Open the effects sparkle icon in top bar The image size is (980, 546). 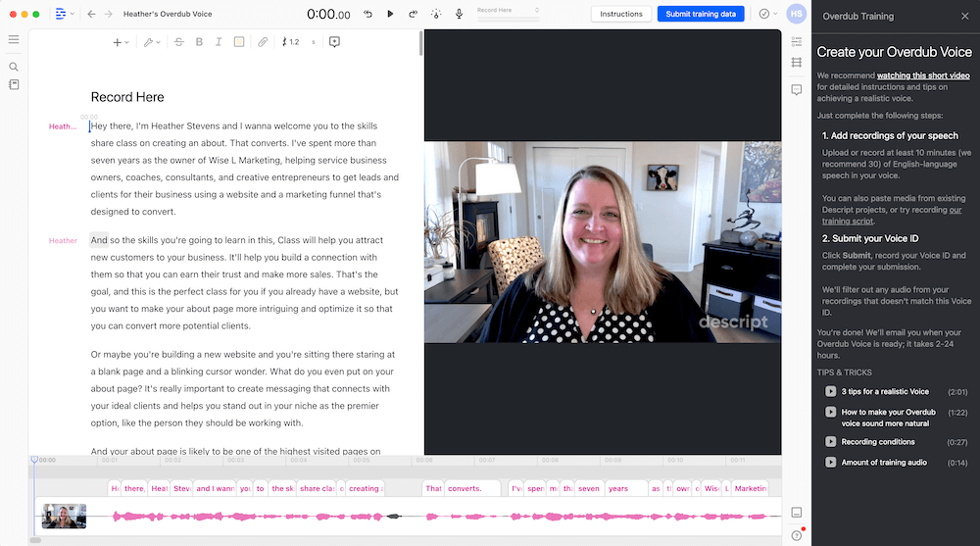436,14
